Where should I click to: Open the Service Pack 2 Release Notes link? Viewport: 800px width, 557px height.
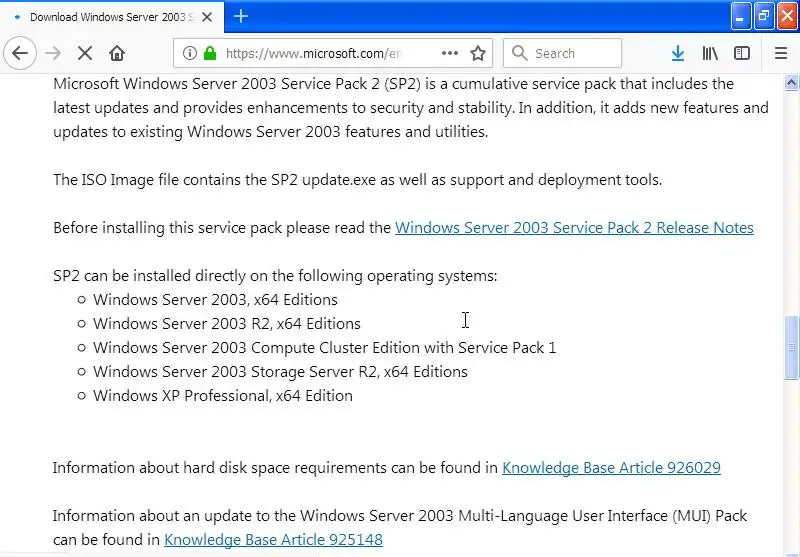click(x=574, y=228)
